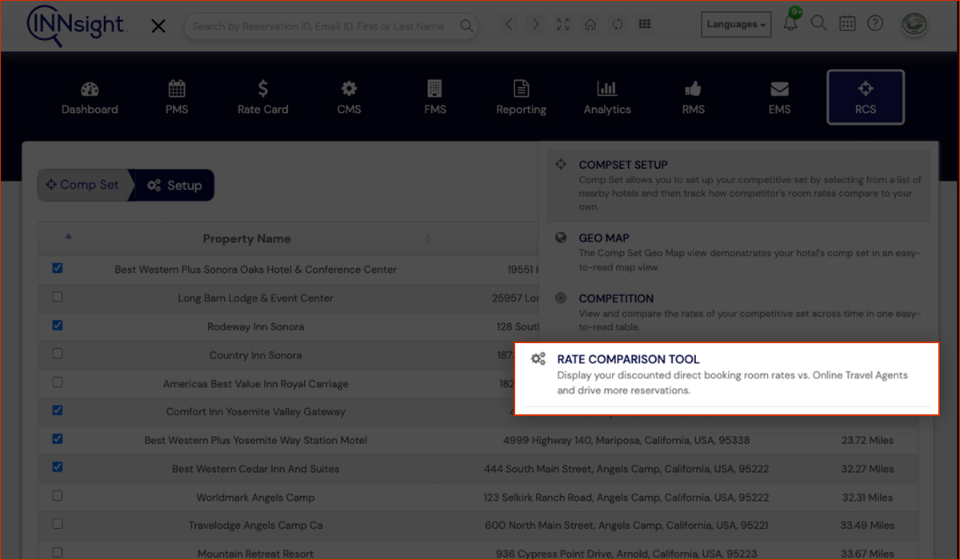The image size is (960, 560).
Task: Open the RMS module
Action: 694,98
